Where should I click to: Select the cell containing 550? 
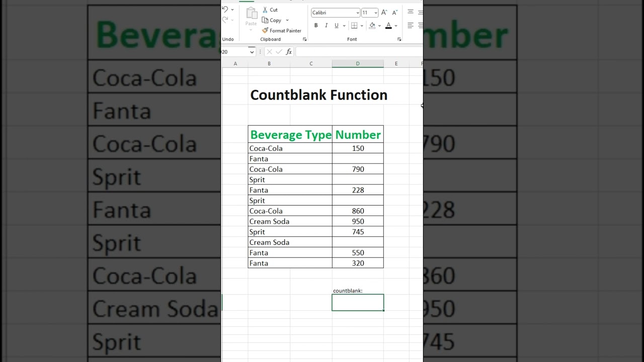pos(358,253)
